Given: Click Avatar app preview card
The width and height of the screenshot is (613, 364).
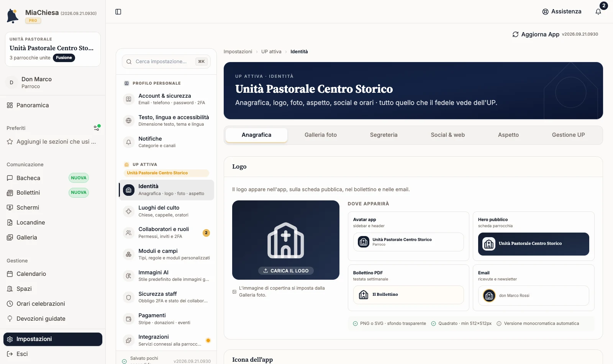Looking at the screenshot, I should [x=408, y=242].
